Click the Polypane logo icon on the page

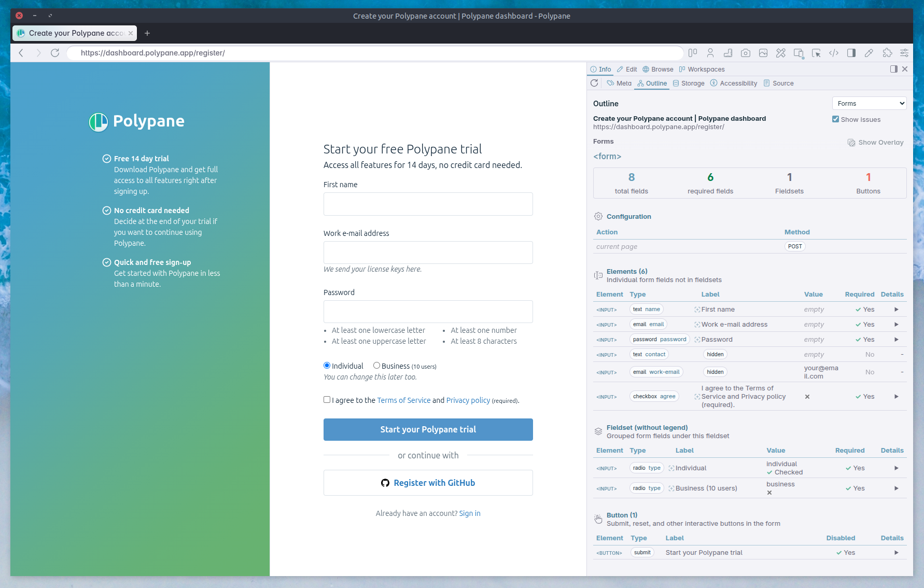pyautogui.click(x=98, y=122)
